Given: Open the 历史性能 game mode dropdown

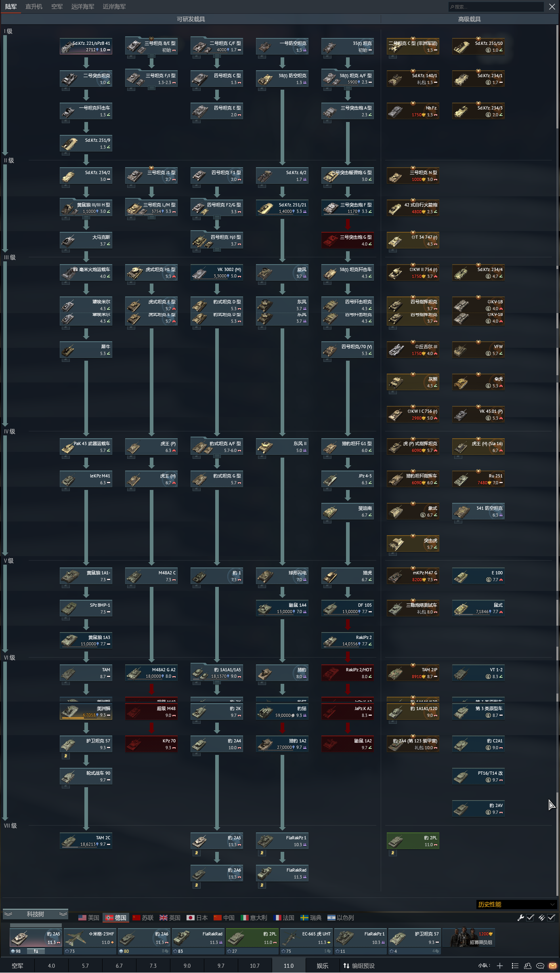Looking at the screenshot, I should (516, 904).
